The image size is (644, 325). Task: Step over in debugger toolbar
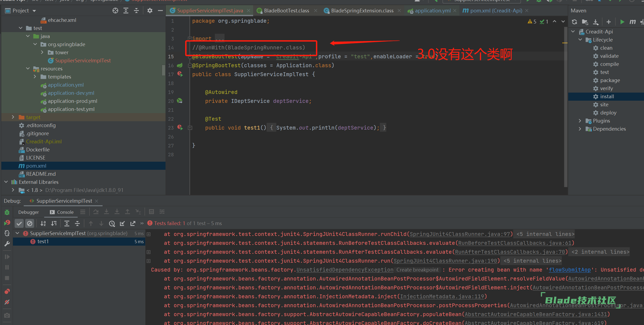coord(96,212)
